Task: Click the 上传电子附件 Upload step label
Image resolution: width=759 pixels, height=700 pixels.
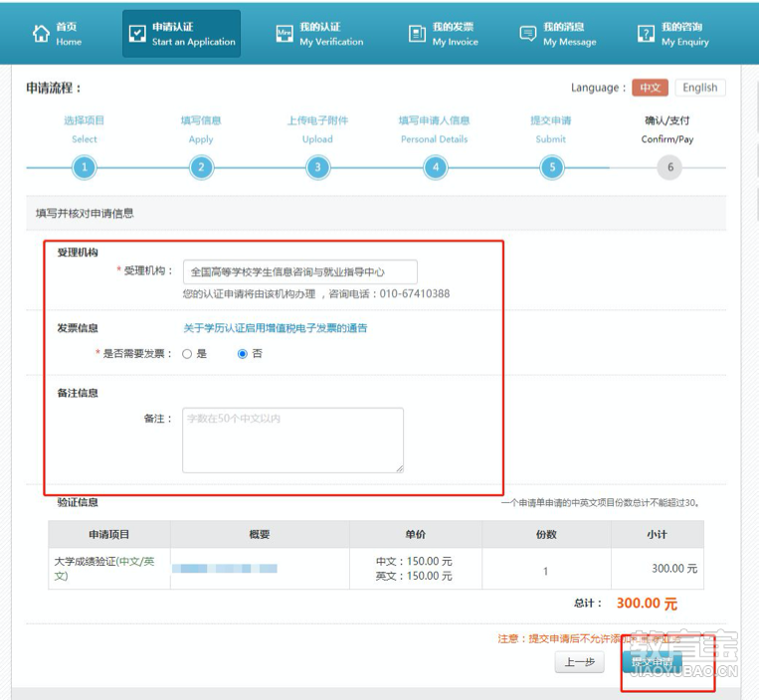Action: click(317, 129)
